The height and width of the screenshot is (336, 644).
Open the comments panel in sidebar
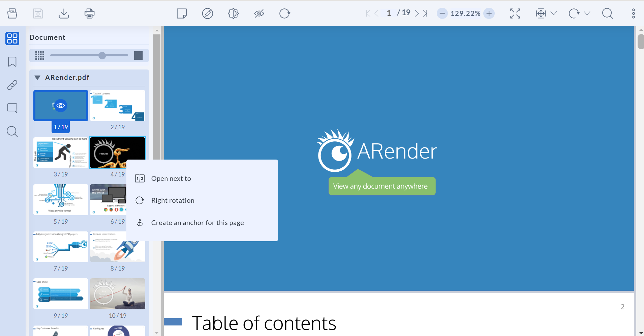point(12,108)
